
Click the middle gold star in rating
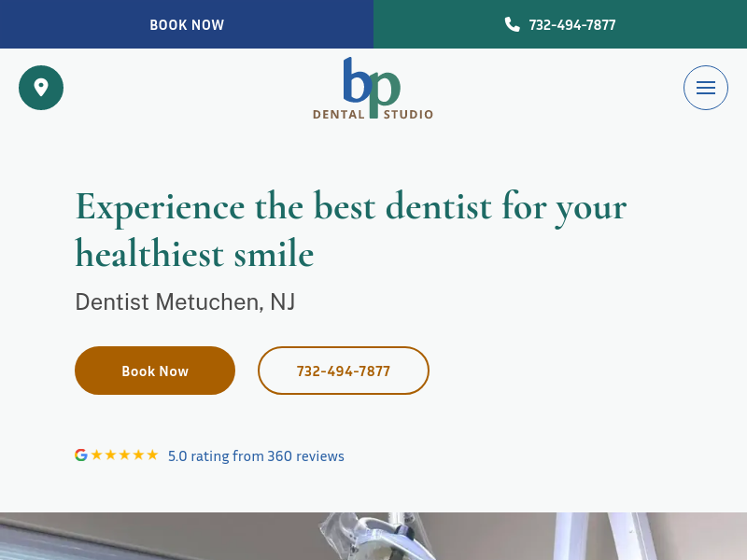[x=124, y=455]
